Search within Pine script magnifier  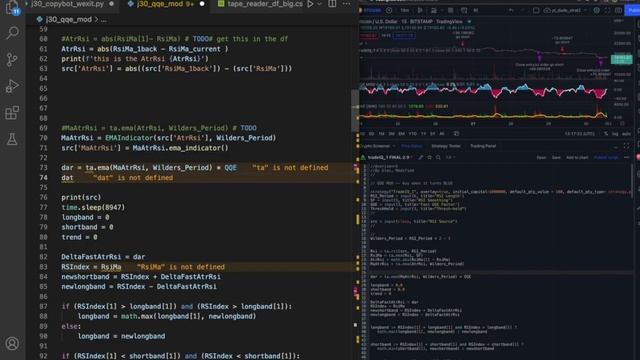[x=438, y=158]
